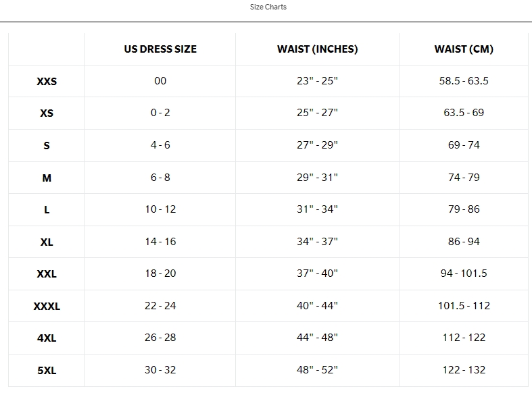Click the XL size row label
This screenshot has height=393, width=532.
[47, 242]
